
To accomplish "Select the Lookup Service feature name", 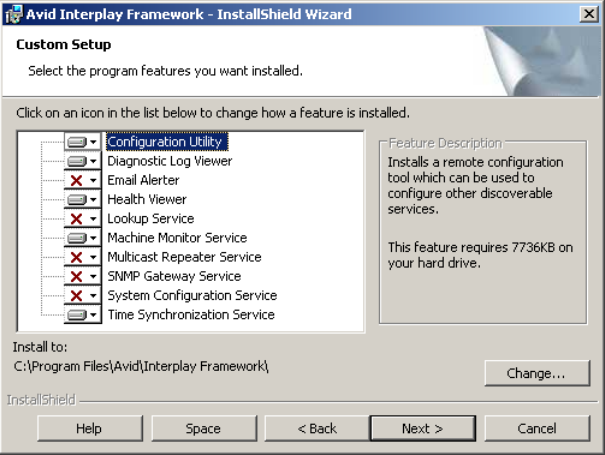I will tap(150, 219).
